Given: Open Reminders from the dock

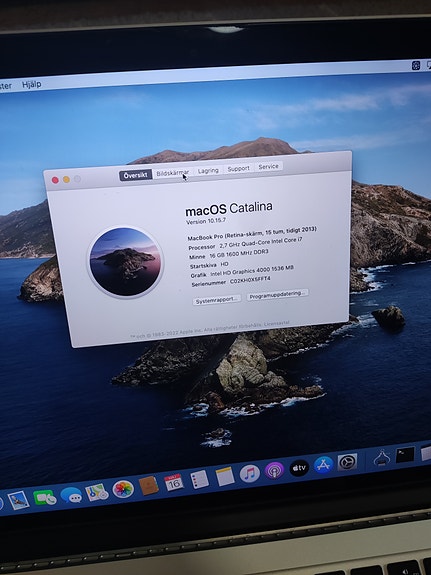Looking at the screenshot, I should pos(199,479).
